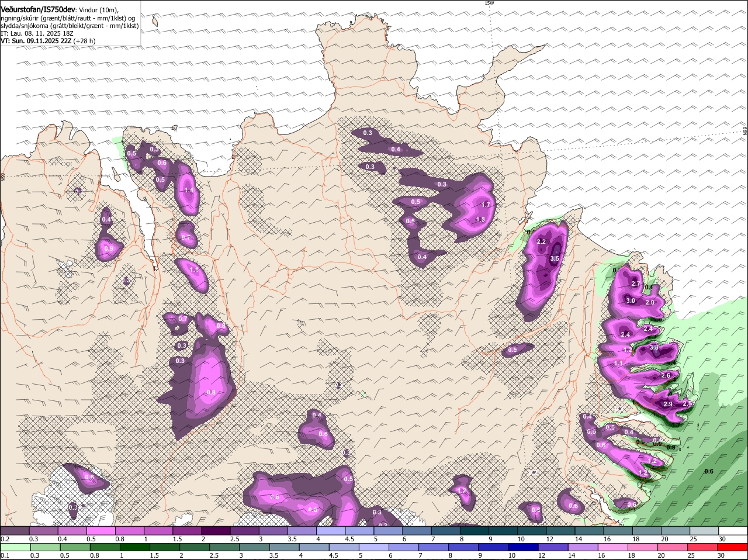Click the light pink 16–18 lower legend swatch
The height and width of the screenshot is (560, 748).
(x=614, y=547)
